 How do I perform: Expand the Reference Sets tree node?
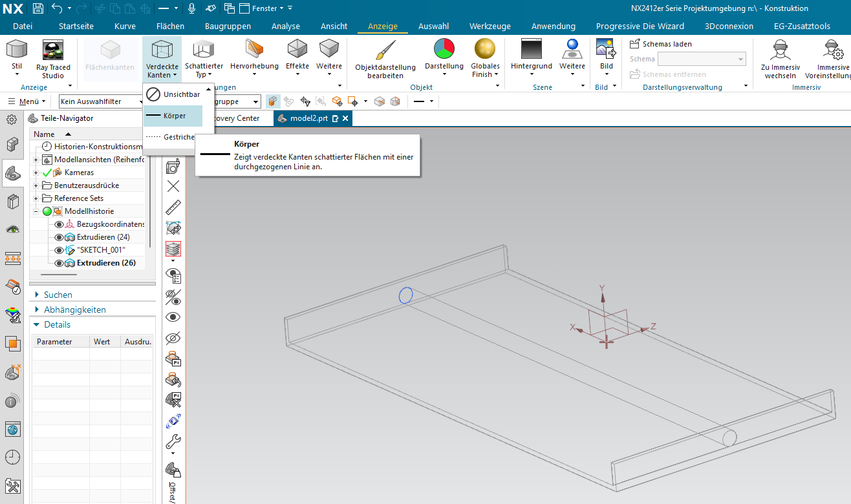click(x=36, y=198)
